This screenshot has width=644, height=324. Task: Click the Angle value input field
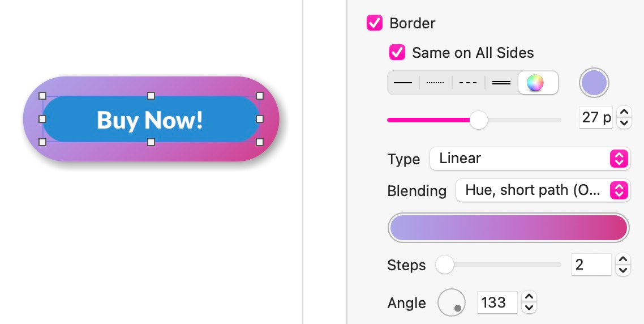pos(497,302)
